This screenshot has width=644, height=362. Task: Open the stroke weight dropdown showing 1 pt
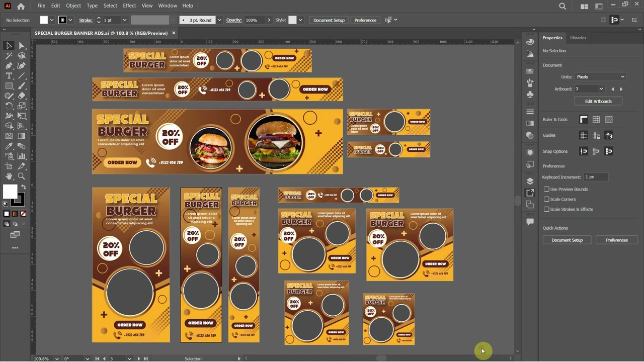[125, 20]
